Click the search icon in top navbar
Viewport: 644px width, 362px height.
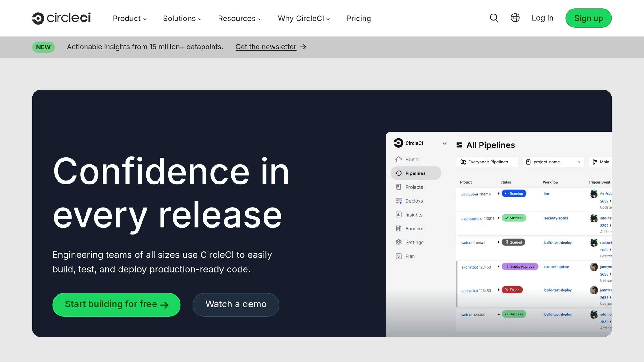[494, 18]
